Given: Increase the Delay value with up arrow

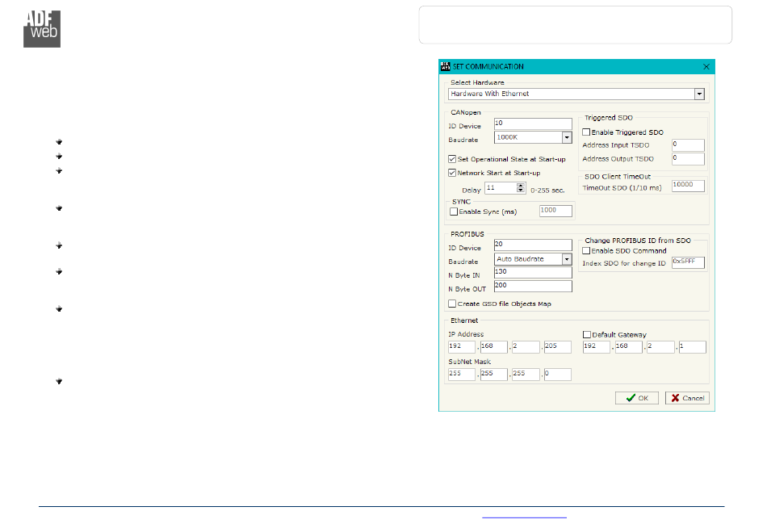Looking at the screenshot, I should [521, 186].
